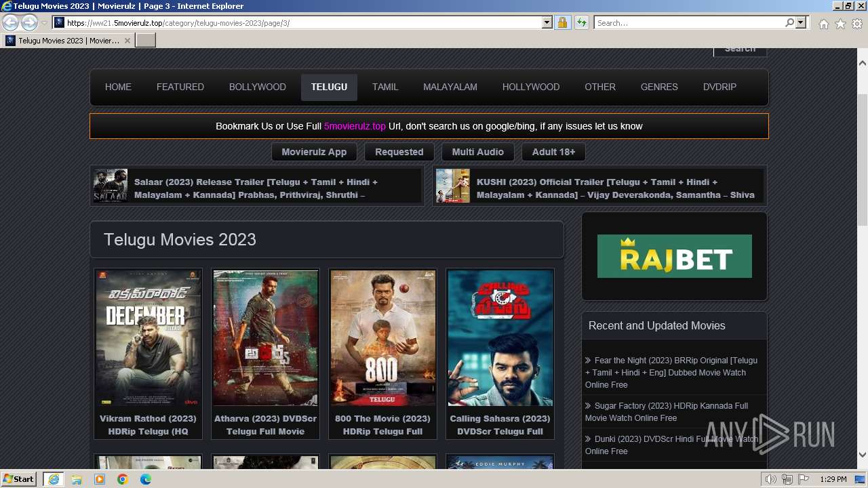
Task: Click the lock security icon in address bar
Action: coord(562,23)
